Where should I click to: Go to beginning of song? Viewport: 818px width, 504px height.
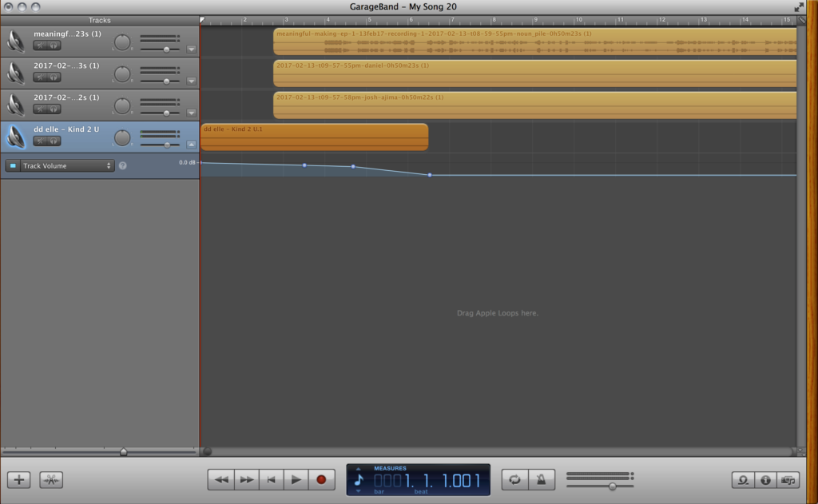point(271,479)
